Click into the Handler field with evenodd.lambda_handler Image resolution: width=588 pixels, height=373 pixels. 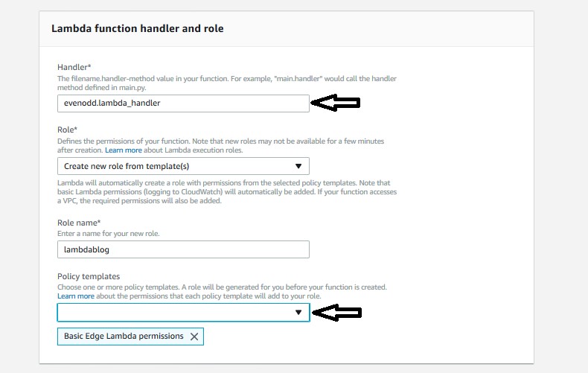click(183, 103)
